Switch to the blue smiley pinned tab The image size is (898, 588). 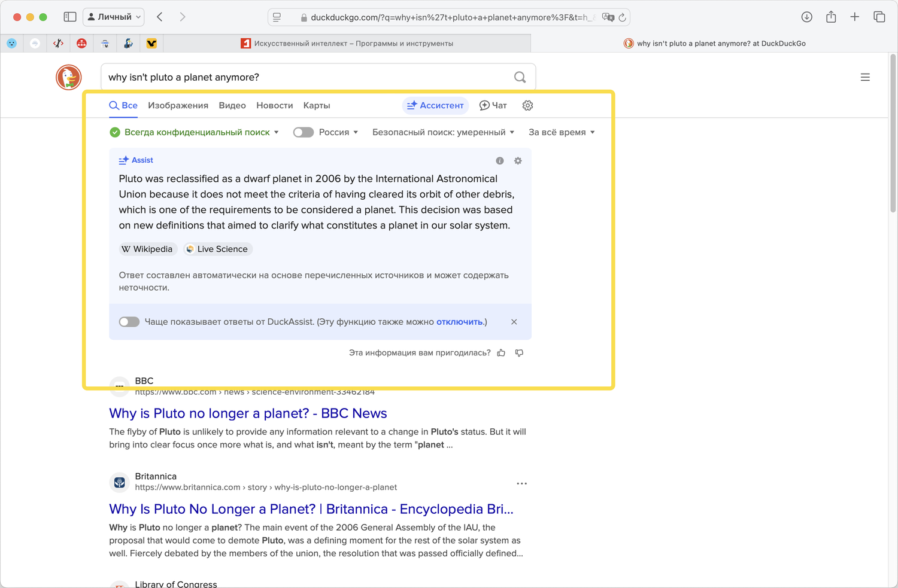point(11,43)
